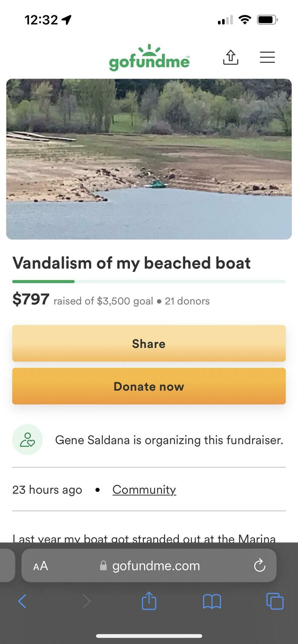
Task: Click the share/export icon beside the logo
Action: coord(230,57)
